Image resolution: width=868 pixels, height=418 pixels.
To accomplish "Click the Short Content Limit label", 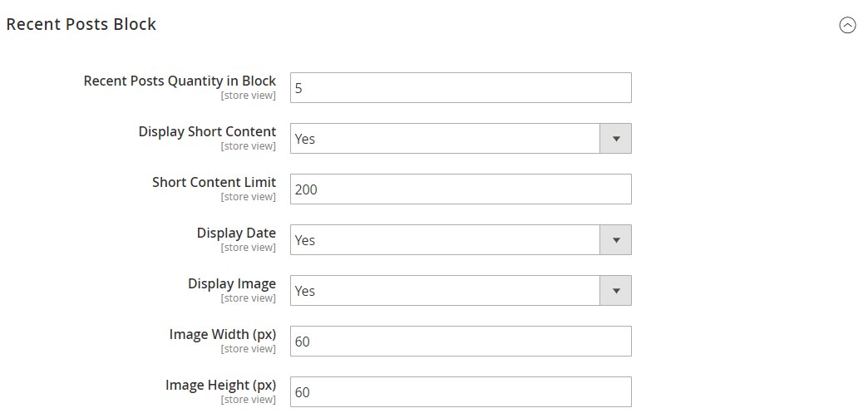I will coord(214,182).
